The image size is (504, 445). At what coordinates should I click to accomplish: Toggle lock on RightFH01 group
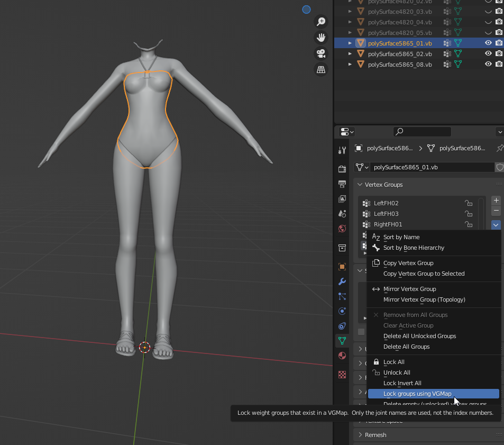click(469, 224)
